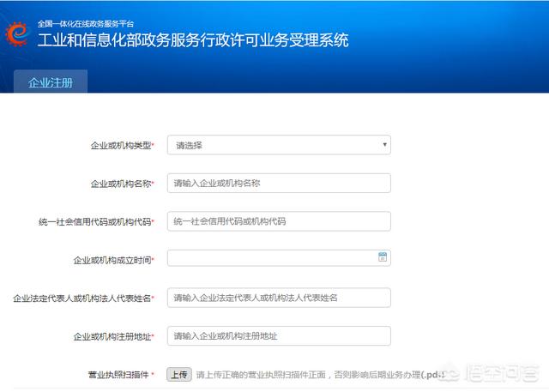549x392 pixels.
Task: Click the 企业或机构名称 label
Action: (x=121, y=184)
